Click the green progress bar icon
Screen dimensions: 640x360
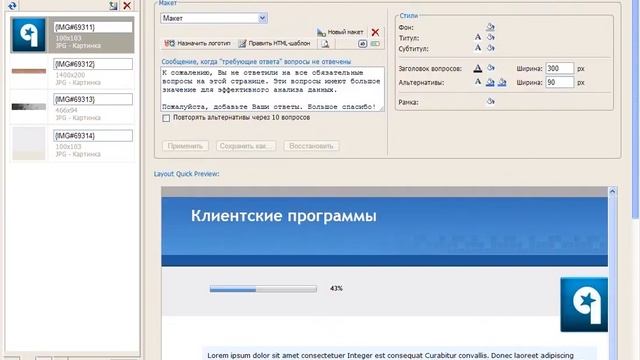[x=375, y=44]
